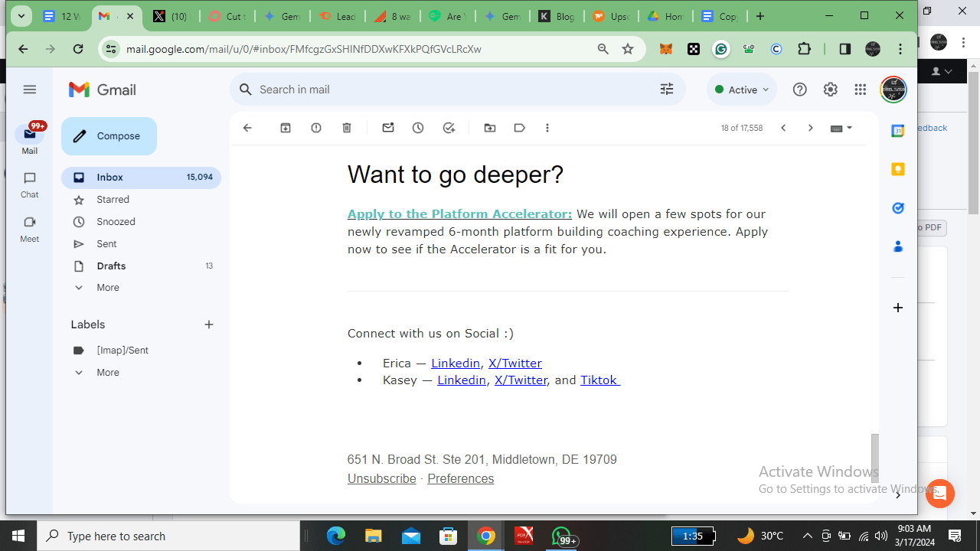Switch to the 'Lead' browser tab
Viewport: 980px width, 551px height.
[338, 16]
